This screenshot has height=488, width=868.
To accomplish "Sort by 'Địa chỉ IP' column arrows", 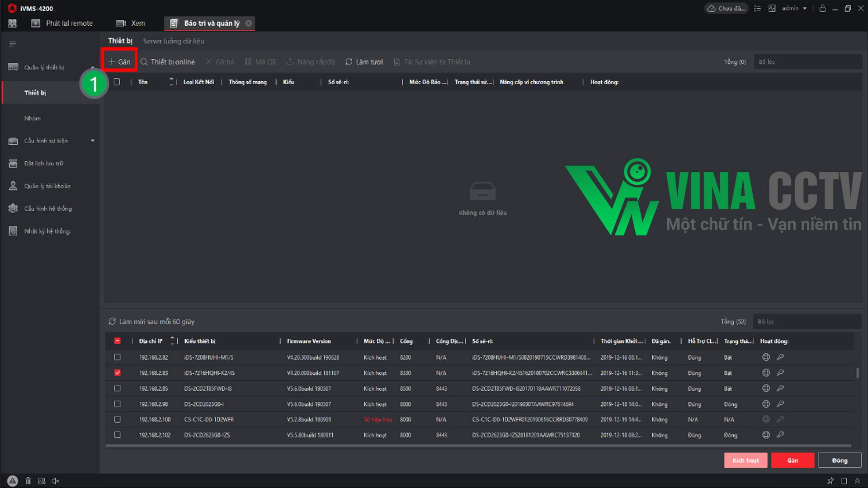I will (172, 341).
